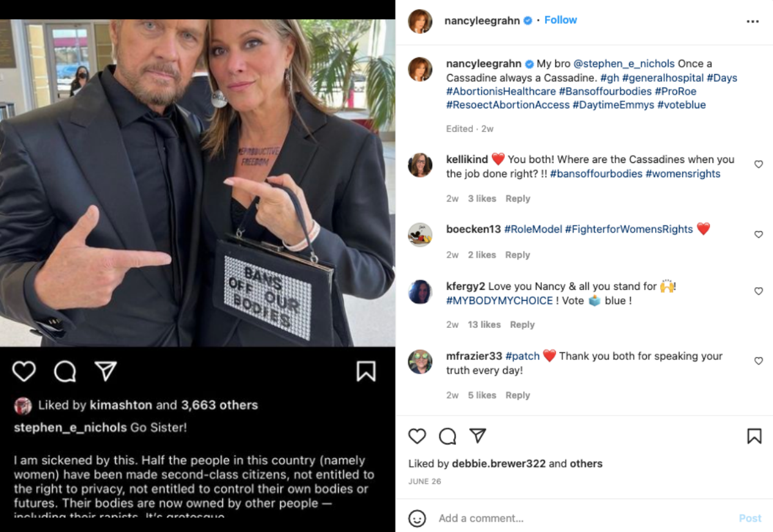Like mfrazier33's comment with its heart icon
This screenshot has width=773, height=532.
tap(759, 360)
